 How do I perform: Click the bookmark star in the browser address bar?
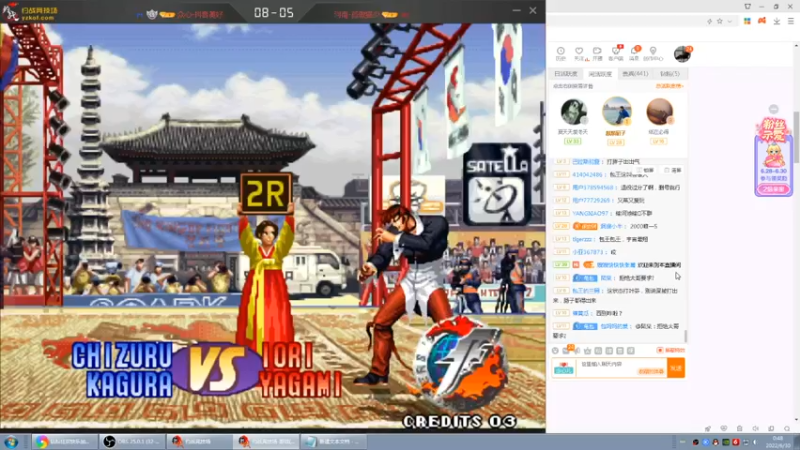click(719, 21)
